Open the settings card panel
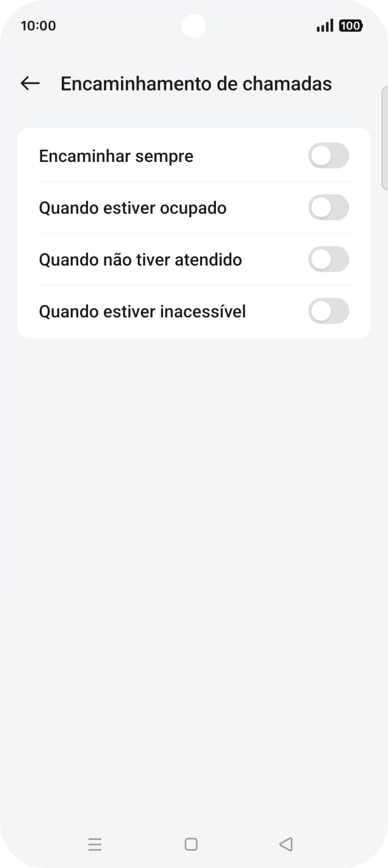 (194, 233)
